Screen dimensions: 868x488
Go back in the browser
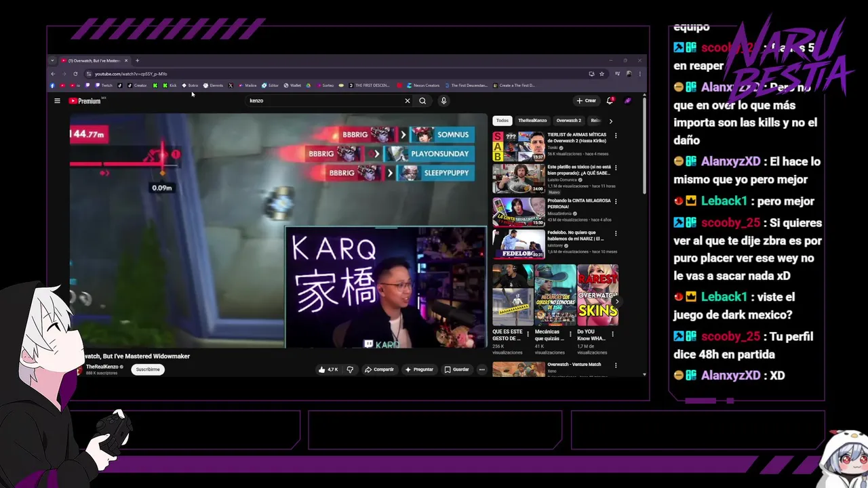[x=53, y=74]
